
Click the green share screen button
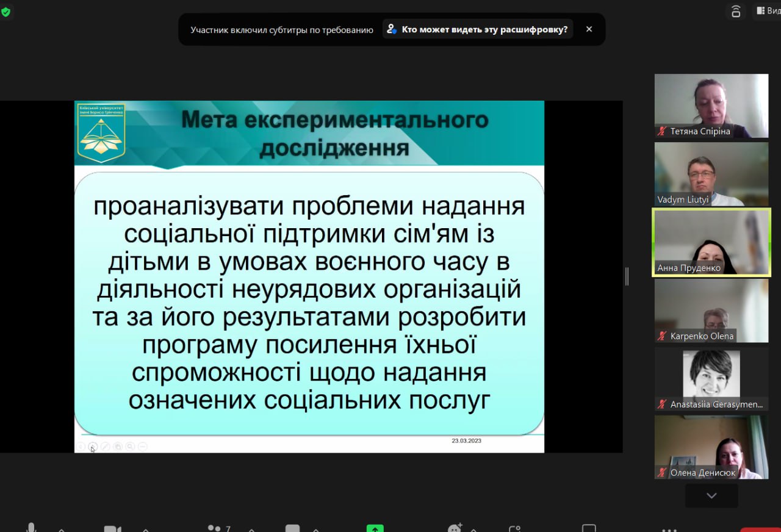click(x=375, y=528)
